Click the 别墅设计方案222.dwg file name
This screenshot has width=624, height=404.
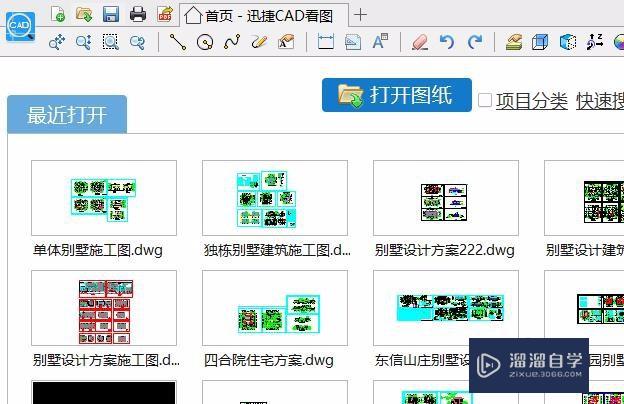445,250
